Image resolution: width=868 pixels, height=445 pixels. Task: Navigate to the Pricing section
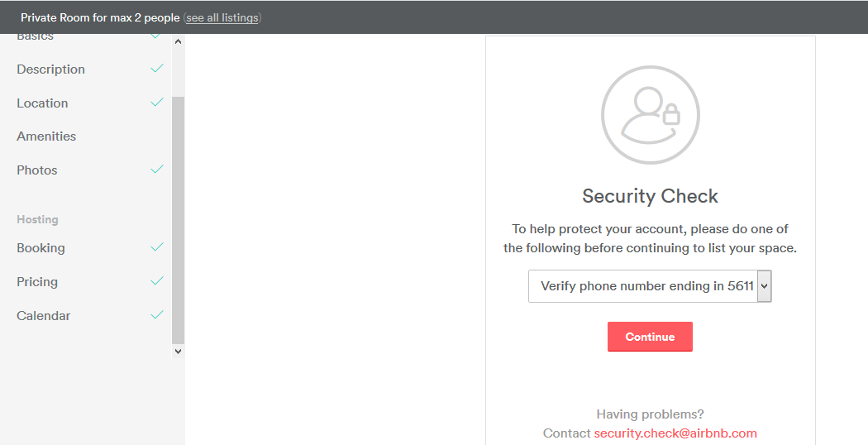point(37,282)
